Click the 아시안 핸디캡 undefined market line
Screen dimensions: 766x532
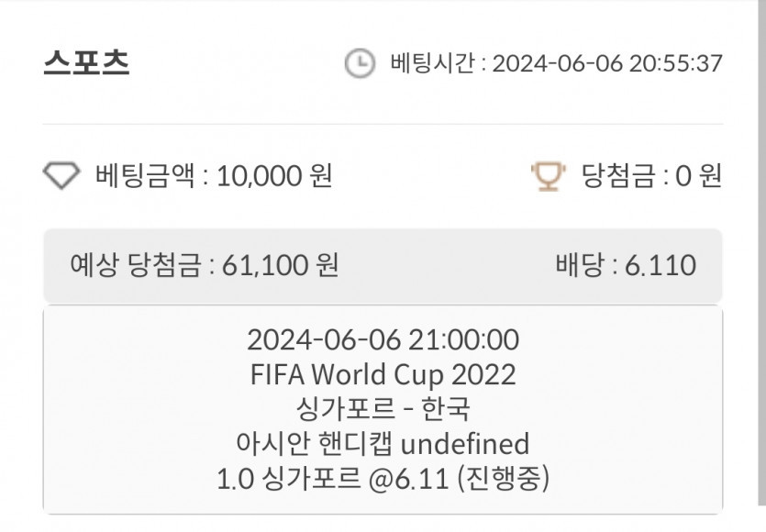pyautogui.click(x=383, y=444)
